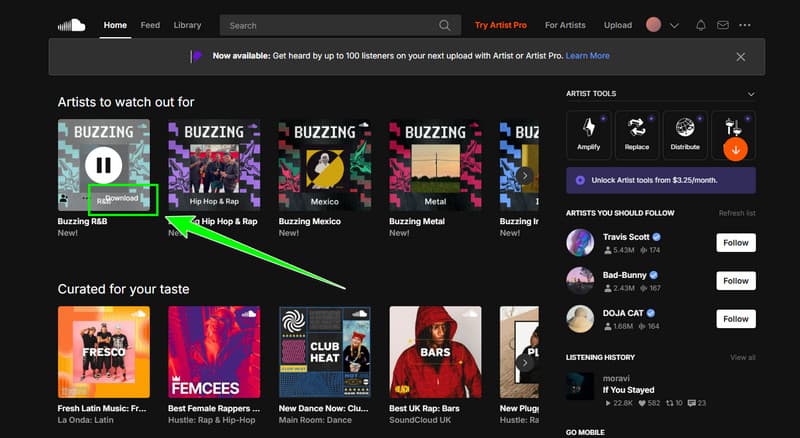Open the Amplify artist tool
800x438 pixels.
589,135
